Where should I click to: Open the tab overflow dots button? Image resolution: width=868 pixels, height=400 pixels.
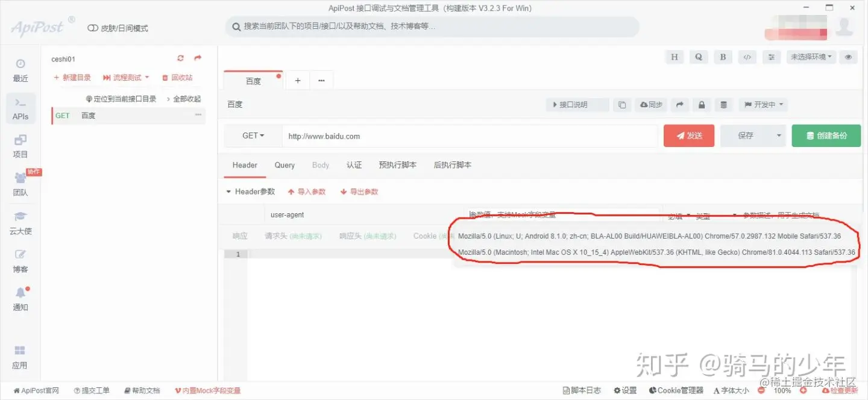click(321, 81)
